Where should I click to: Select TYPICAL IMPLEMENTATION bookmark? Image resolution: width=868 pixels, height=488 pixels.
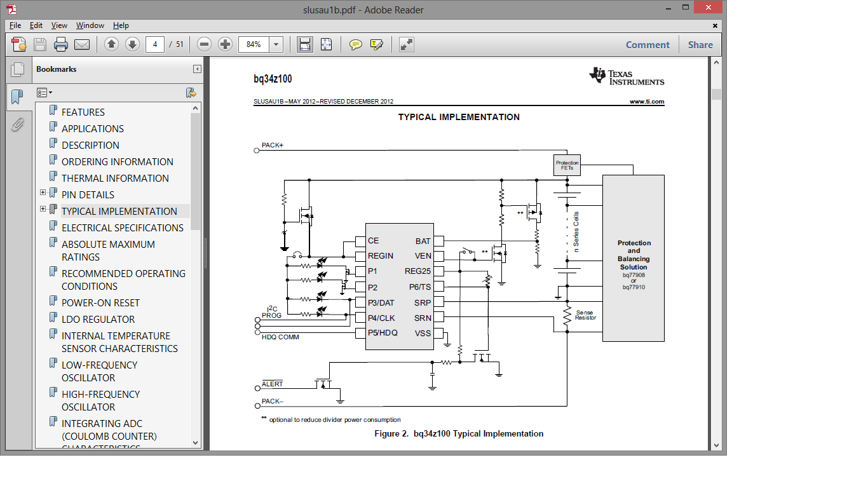coord(119,211)
